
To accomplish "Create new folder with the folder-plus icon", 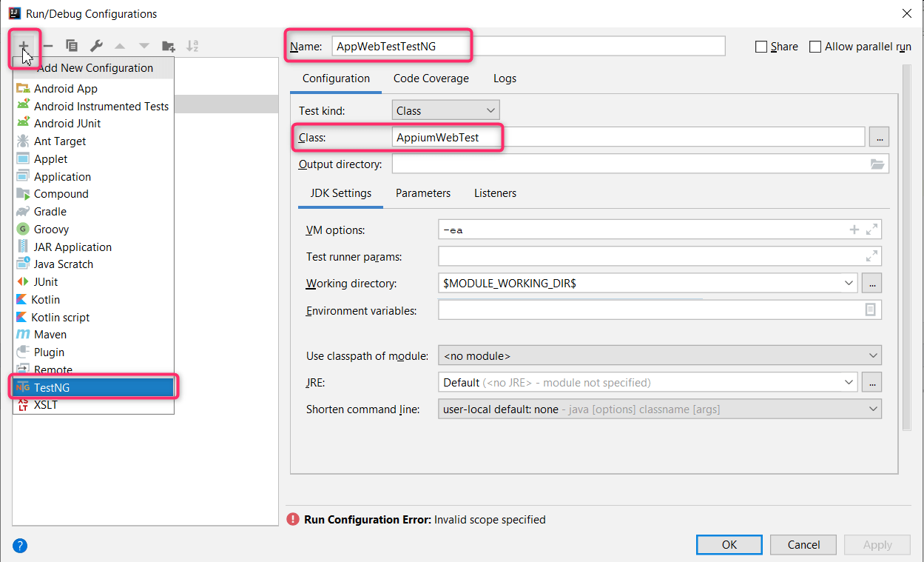I will 169,46.
